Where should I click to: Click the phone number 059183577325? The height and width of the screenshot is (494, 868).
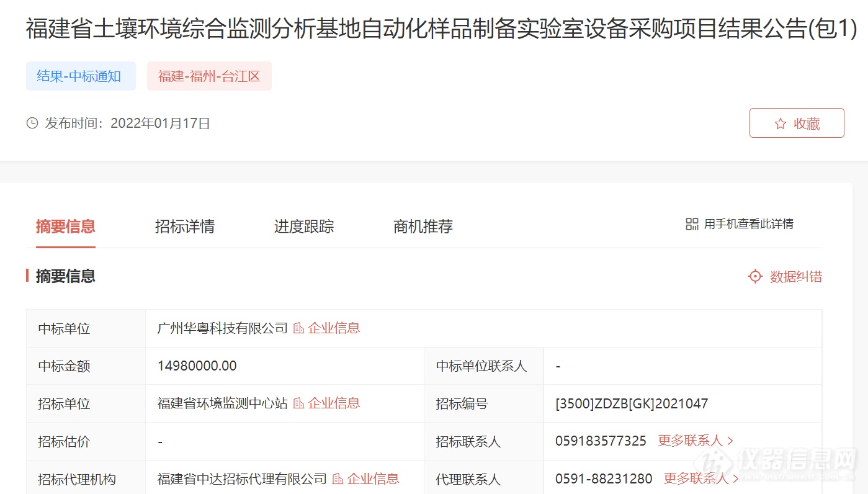(601, 441)
